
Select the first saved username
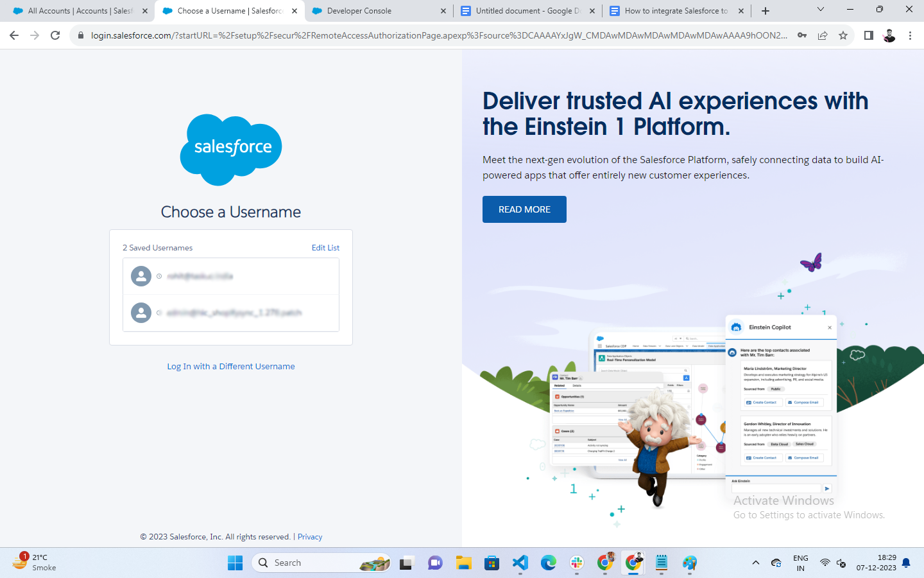(231, 276)
